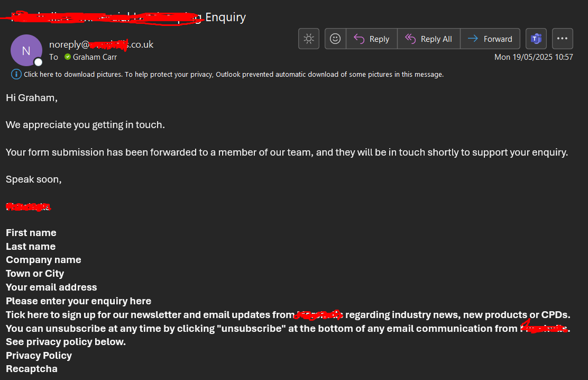This screenshot has width=588, height=380.
Task: Click the To label in the header
Action: (53, 57)
